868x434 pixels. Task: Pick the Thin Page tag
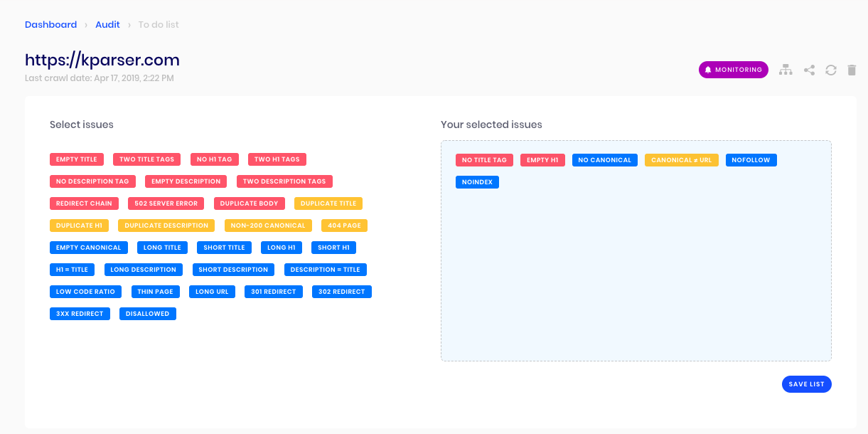(x=155, y=292)
